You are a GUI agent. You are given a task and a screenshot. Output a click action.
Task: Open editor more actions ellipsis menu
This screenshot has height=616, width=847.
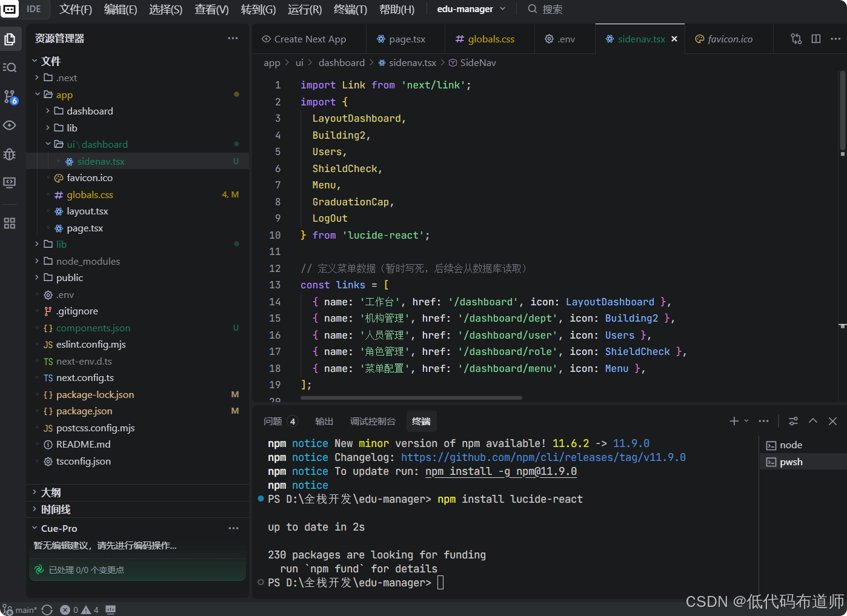(x=835, y=39)
